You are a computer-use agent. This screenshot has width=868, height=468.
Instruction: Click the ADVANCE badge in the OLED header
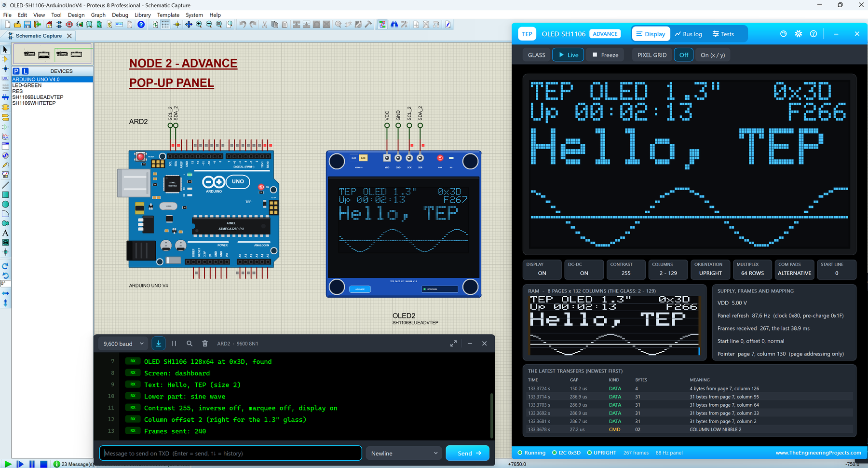[x=605, y=34]
